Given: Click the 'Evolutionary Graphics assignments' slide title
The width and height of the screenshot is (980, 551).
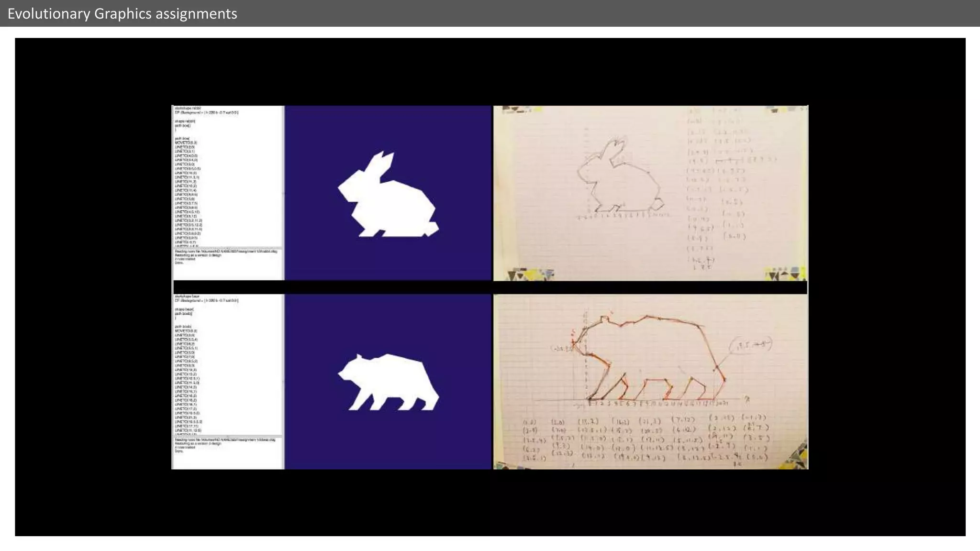Looking at the screenshot, I should click(122, 13).
